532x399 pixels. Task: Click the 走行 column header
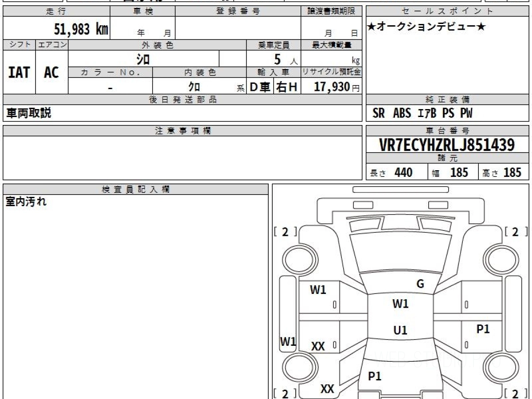coord(56,12)
